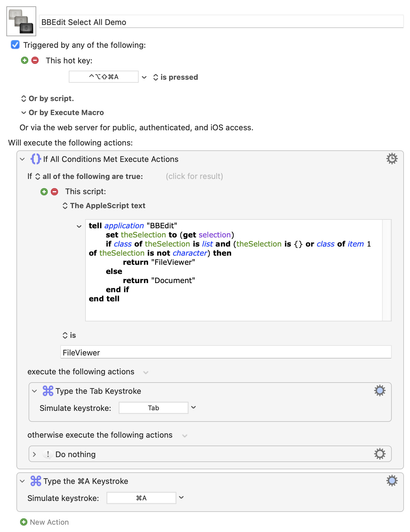Click for result of the condition
This screenshot has height=532, width=410.
point(194,176)
